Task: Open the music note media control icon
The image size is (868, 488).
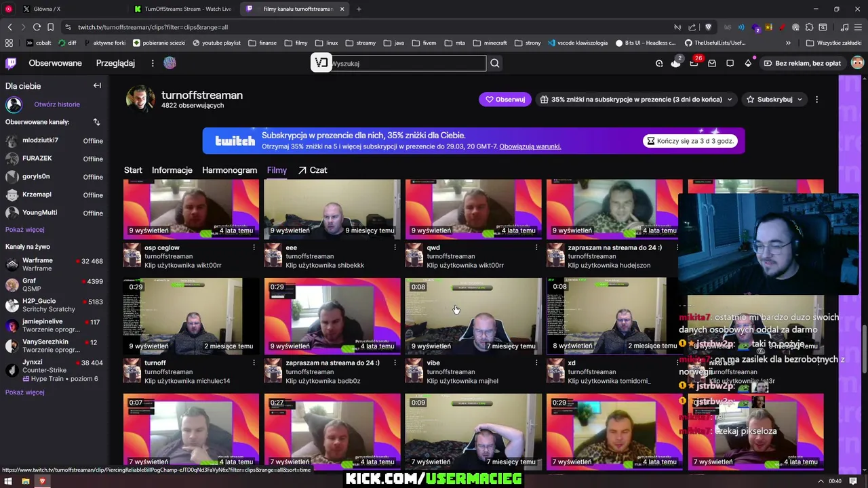Action: click(x=844, y=27)
